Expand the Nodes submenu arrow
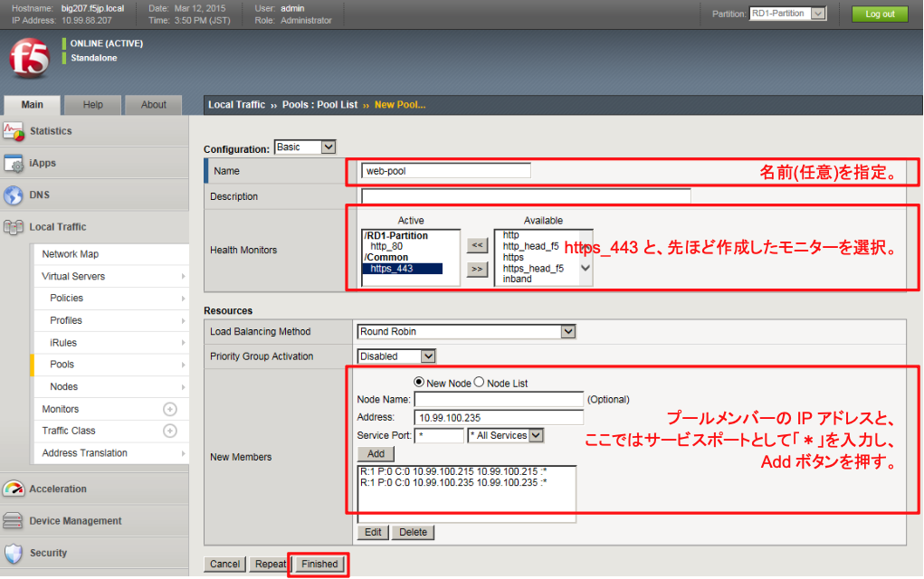924x579 pixels. click(x=184, y=387)
